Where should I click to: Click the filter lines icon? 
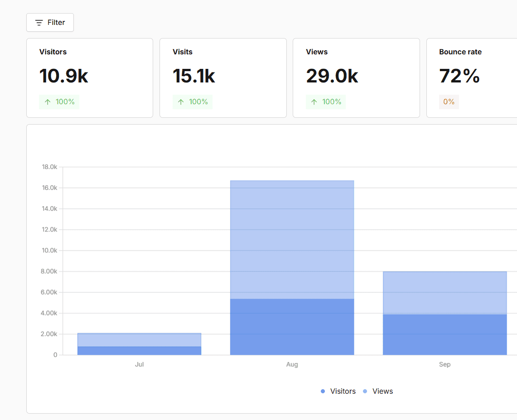click(x=39, y=23)
